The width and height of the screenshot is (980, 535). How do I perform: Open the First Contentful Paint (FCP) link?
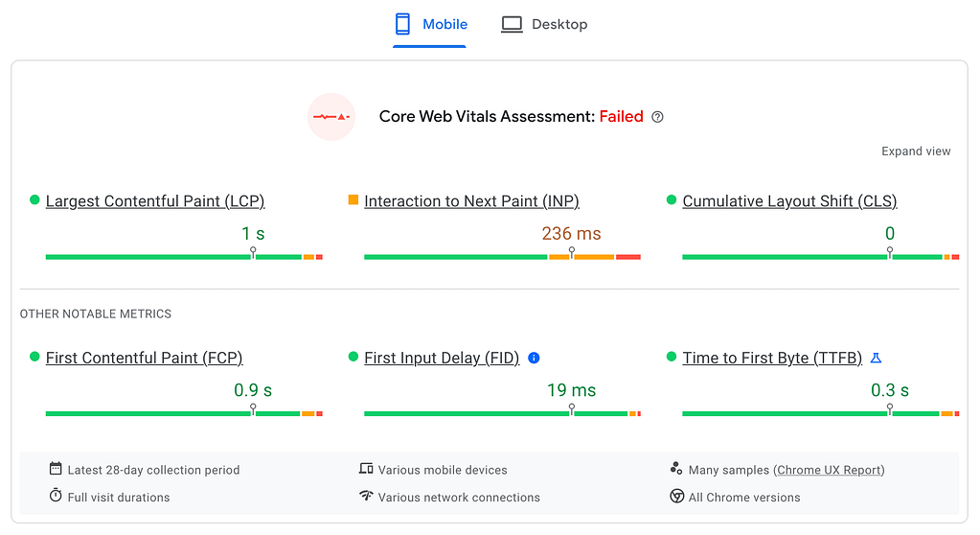tap(144, 358)
